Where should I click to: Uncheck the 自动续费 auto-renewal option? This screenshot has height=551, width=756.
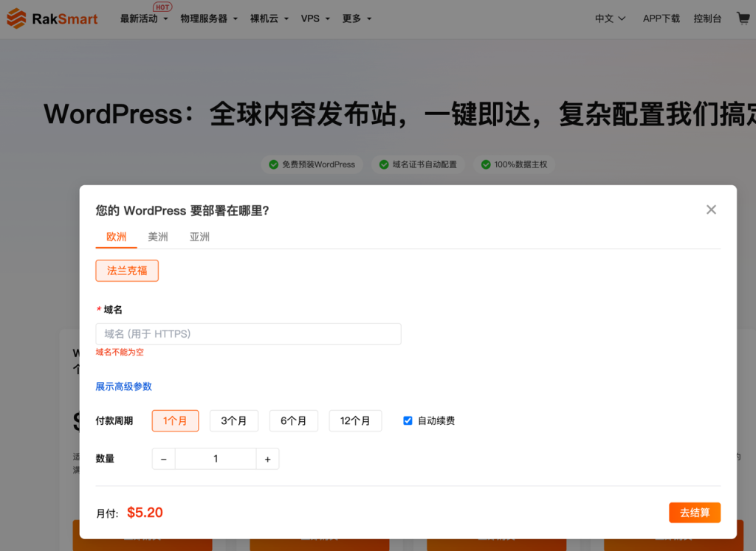[408, 420]
